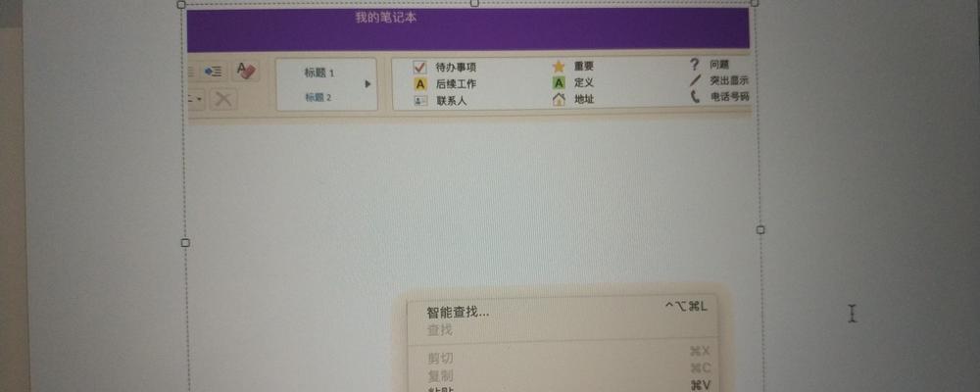This screenshot has width=980, height=392.
Task: Click the 联系人 contact tag icon
Action: 420,100
